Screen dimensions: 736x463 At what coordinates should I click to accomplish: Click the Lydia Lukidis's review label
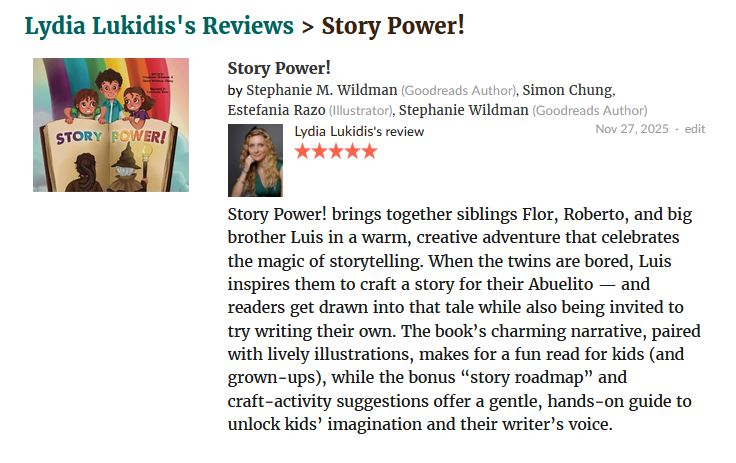coord(359,131)
